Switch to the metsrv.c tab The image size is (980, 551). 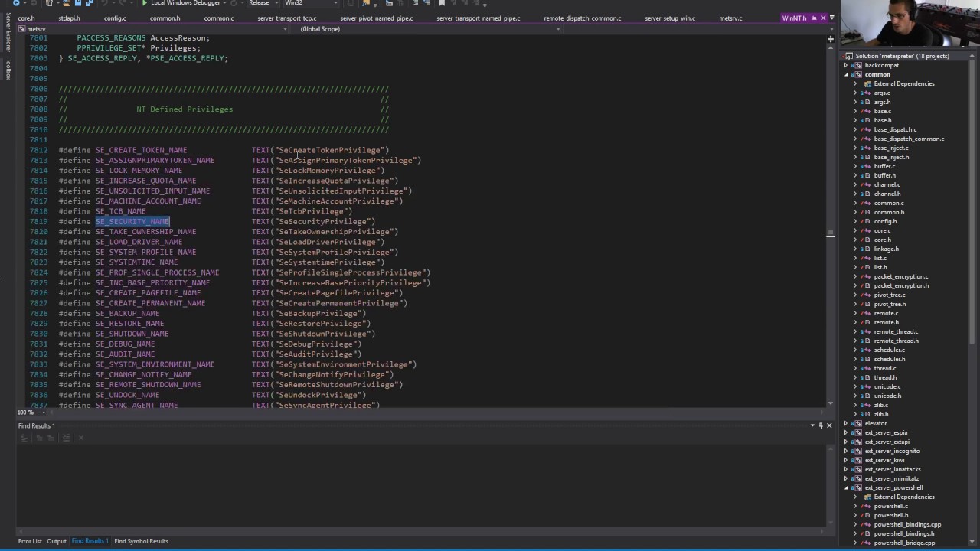point(730,18)
